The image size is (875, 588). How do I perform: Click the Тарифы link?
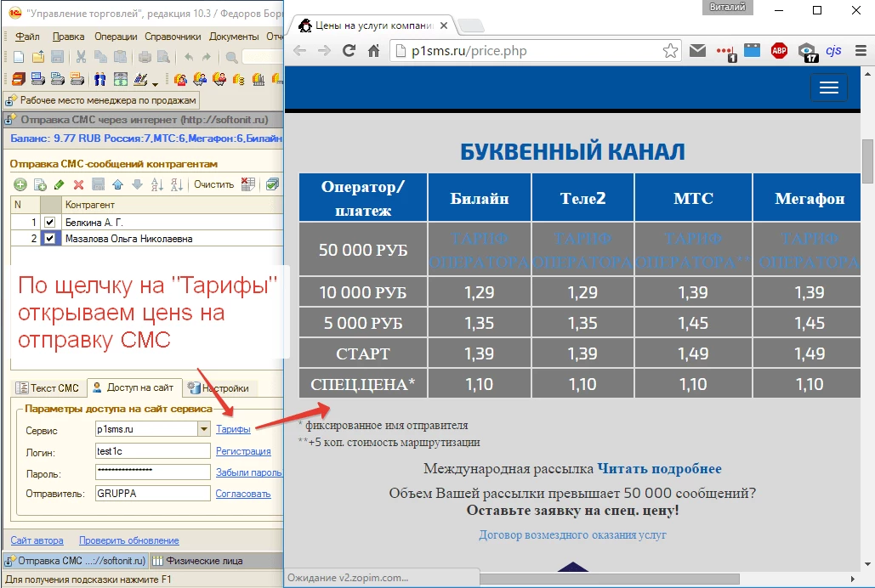tap(233, 430)
